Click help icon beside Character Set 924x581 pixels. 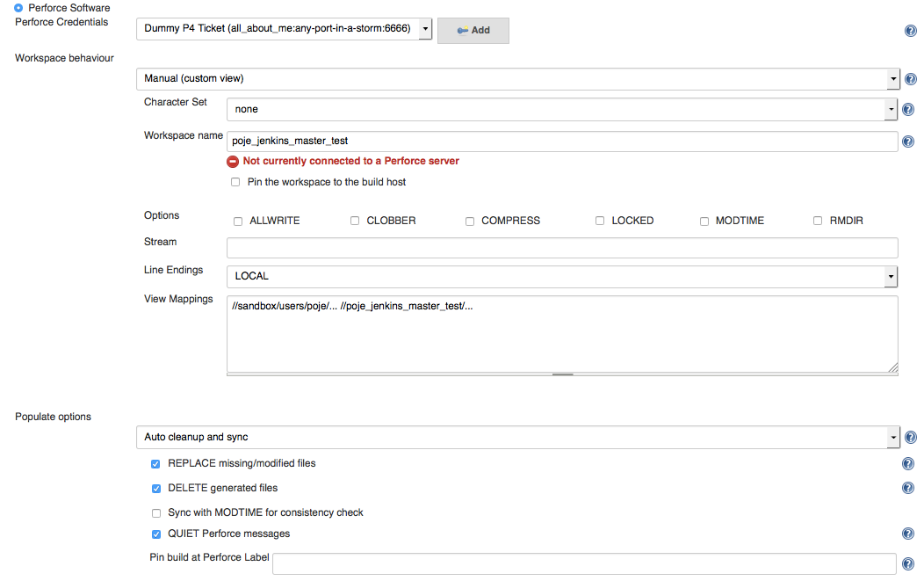coord(908,110)
